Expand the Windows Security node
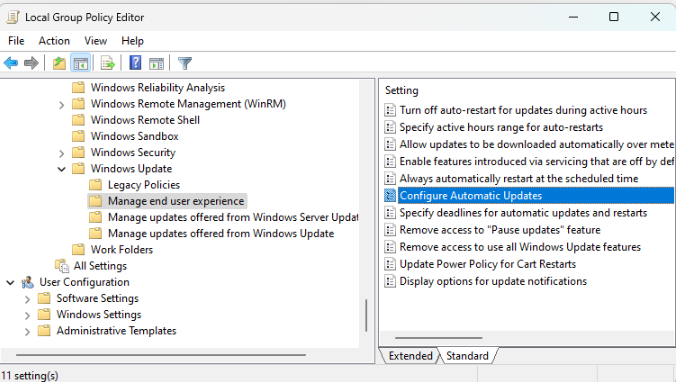Viewport: 680px width, 382px height. 62,153
